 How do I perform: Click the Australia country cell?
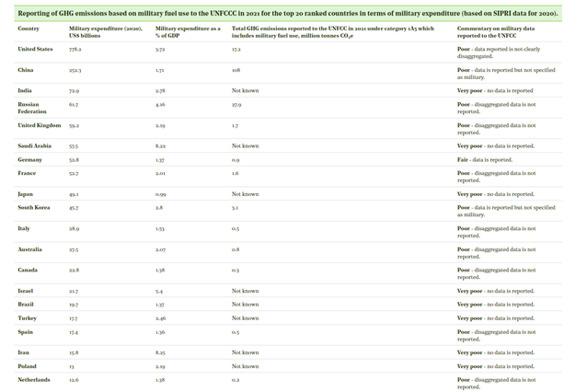click(30, 249)
